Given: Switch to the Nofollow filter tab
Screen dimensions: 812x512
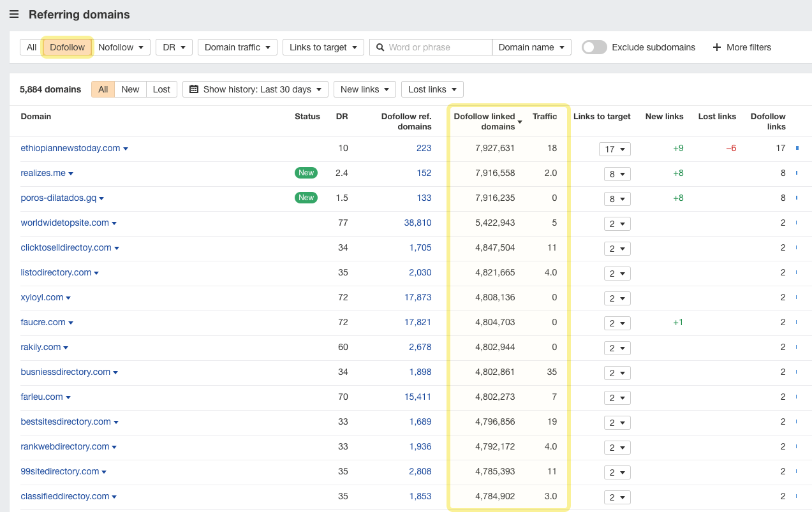Looking at the screenshot, I should [121, 47].
